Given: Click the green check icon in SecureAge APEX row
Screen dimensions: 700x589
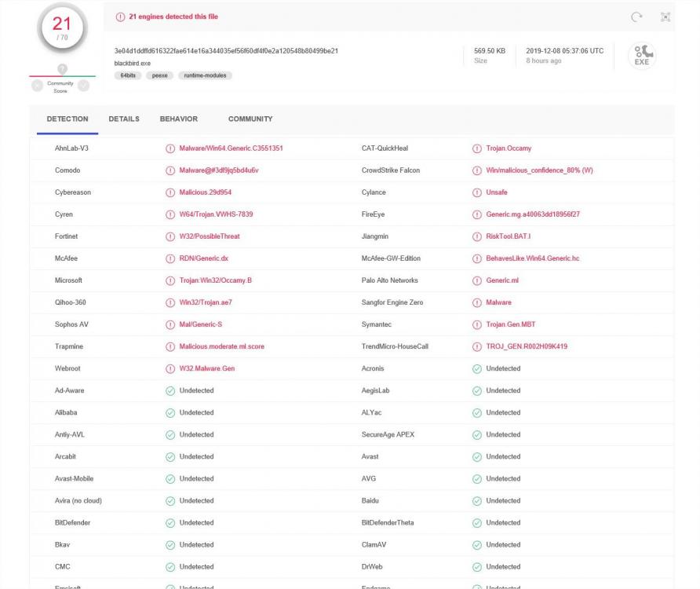Looking at the screenshot, I should pos(477,435).
